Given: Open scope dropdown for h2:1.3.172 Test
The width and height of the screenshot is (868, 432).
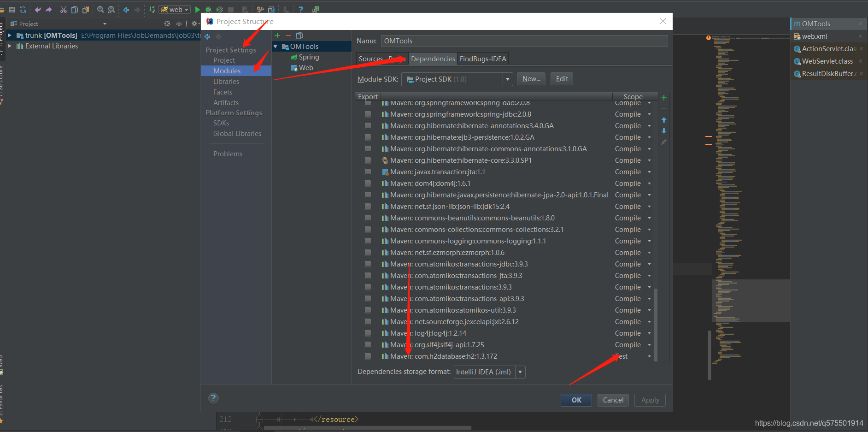Looking at the screenshot, I should pos(649,356).
